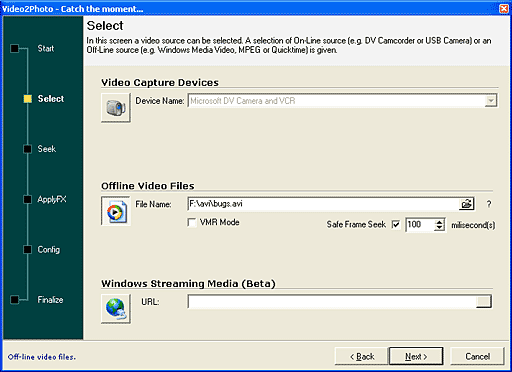Click into the File Name input field
The height and width of the screenshot is (372, 512).
pos(323,204)
